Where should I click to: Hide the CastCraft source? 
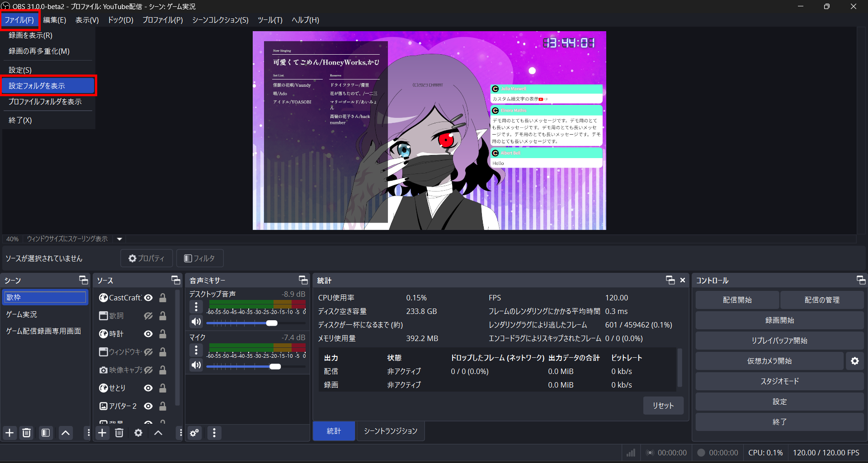click(148, 298)
